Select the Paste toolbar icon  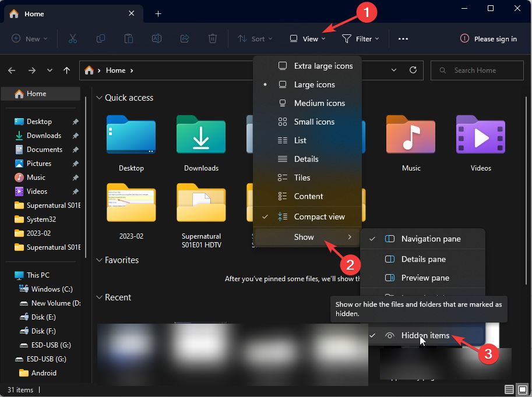click(128, 38)
